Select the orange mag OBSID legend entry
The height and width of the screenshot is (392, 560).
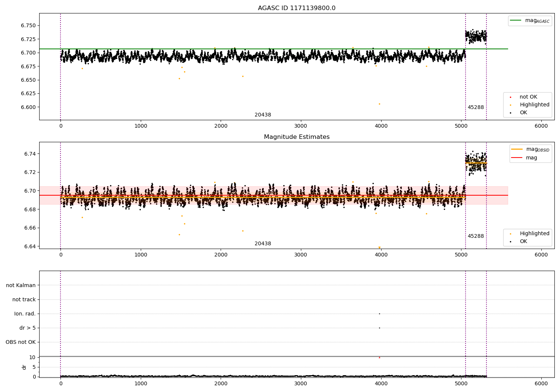pos(530,149)
